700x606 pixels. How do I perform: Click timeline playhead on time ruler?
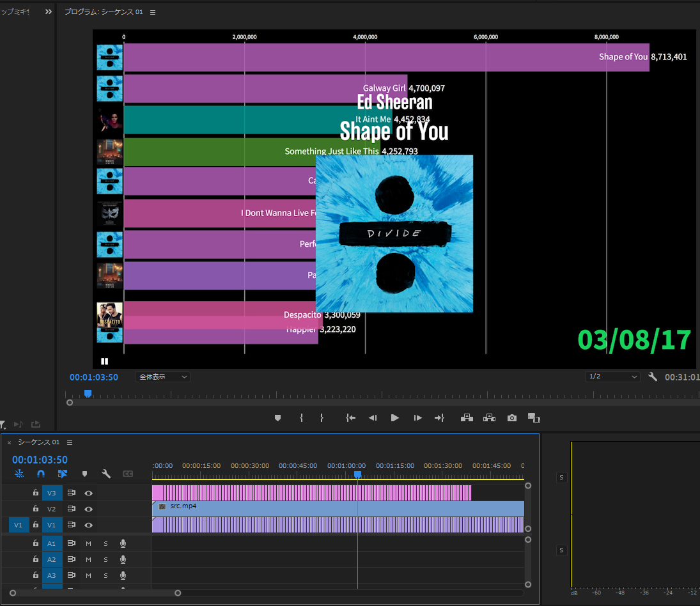[x=357, y=474]
